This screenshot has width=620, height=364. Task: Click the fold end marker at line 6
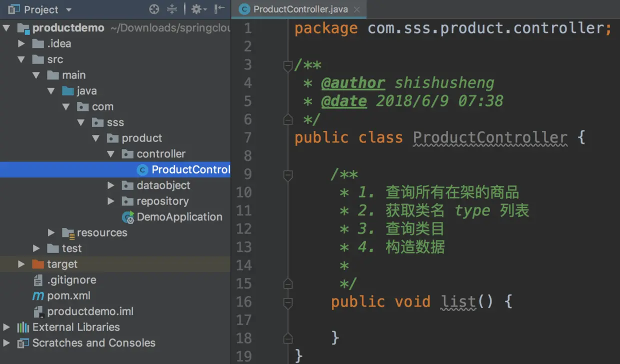pos(287,119)
